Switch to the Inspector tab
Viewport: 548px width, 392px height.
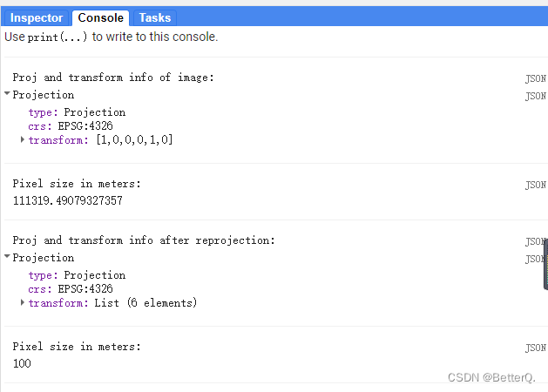[37, 17]
